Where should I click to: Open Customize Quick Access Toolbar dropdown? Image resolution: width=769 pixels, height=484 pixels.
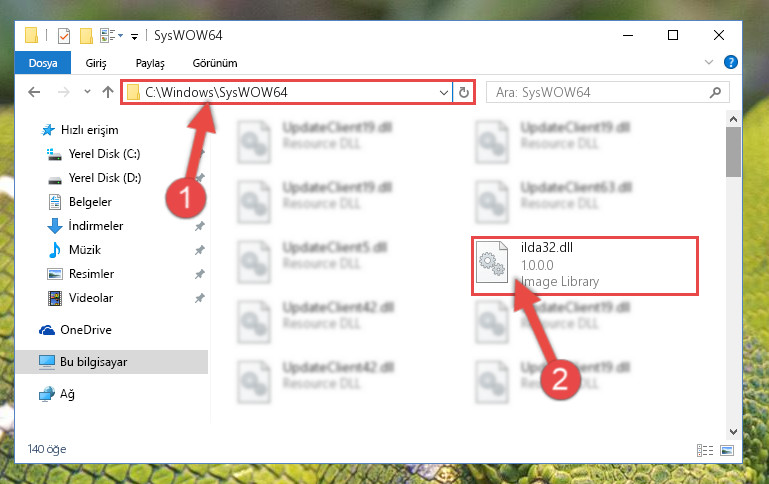click(x=134, y=36)
